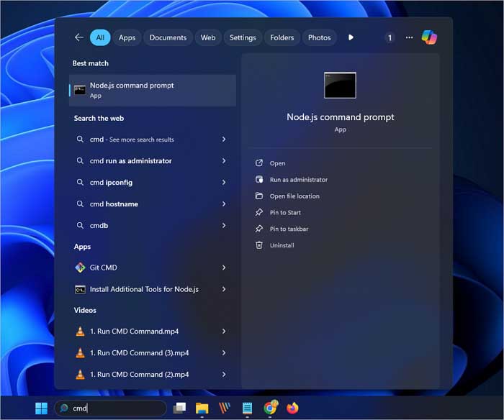This screenshot has width=504, height=420.
Task: Choose Run as administrator in right pane
Action: coord(298,180)
